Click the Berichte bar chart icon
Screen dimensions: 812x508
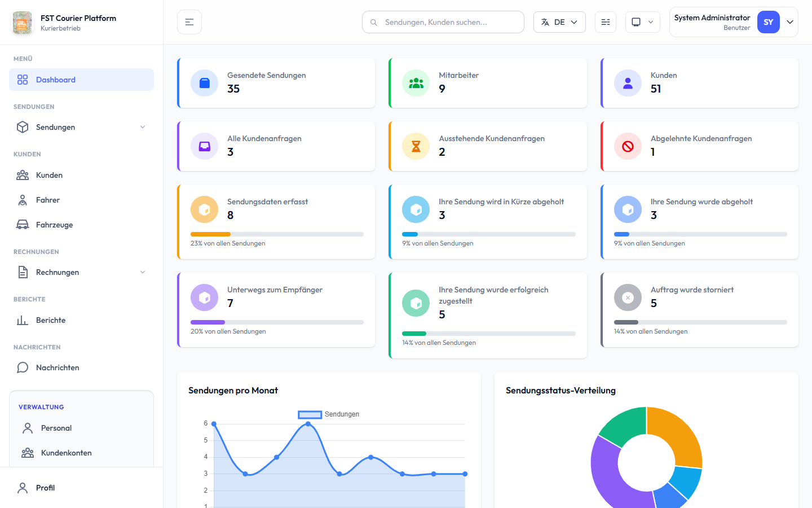point(23,320)
